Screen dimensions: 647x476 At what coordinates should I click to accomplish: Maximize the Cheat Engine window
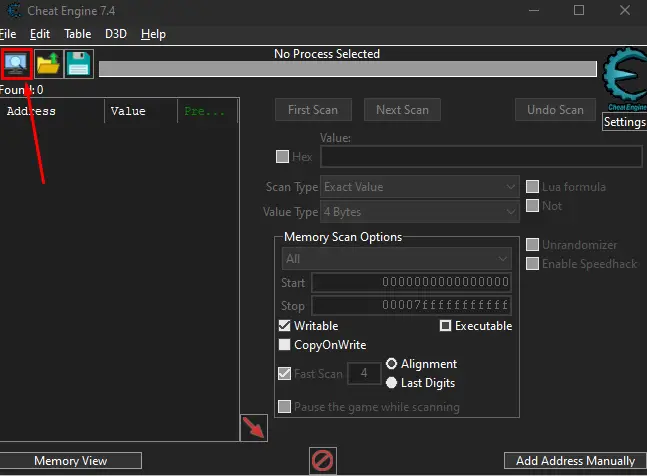[x=579, y=10]
